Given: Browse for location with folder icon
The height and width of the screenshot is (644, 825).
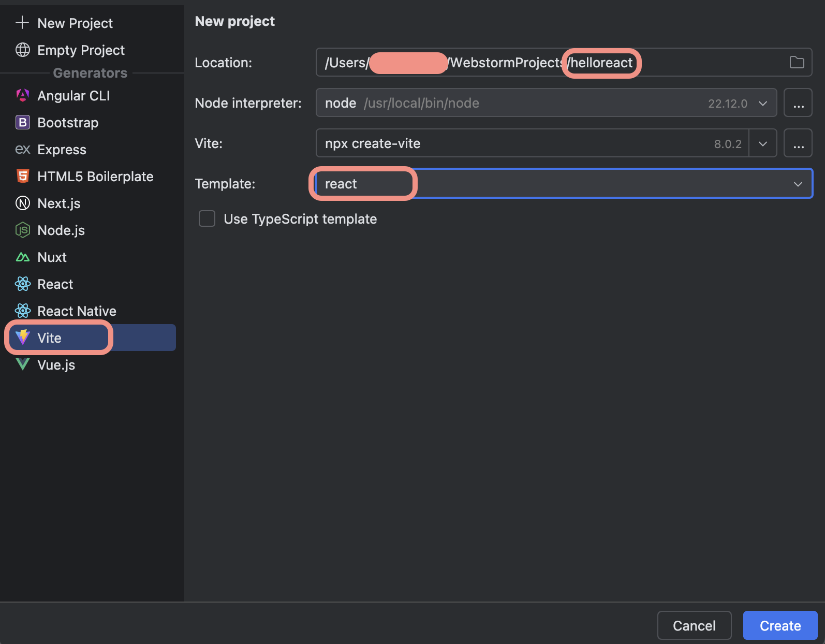Looking at the screenshot, I should click(797, 63).
